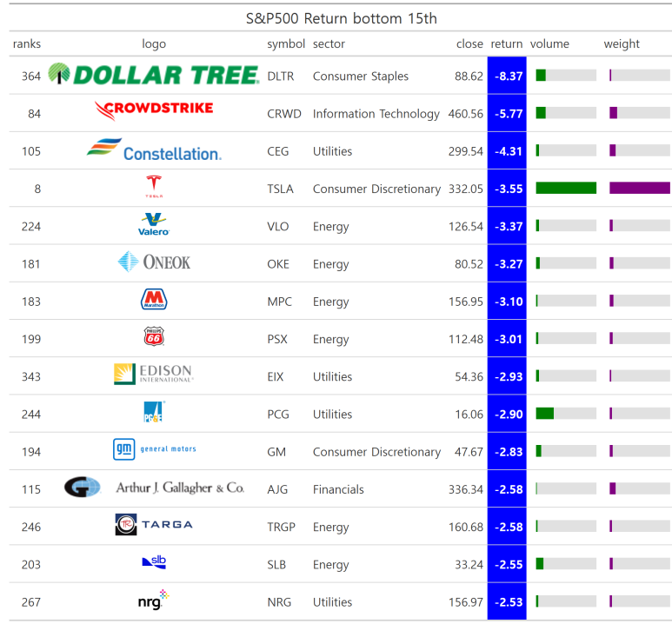Click the OKE symbol cell
Image resolution: width=672 pixels, height=624 pixels.
277,264
